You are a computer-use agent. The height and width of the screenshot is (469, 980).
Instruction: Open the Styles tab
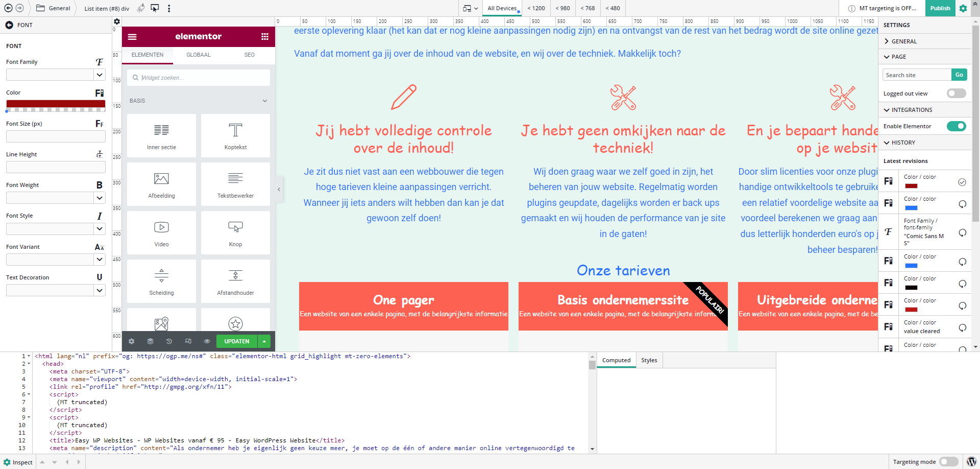649,360
